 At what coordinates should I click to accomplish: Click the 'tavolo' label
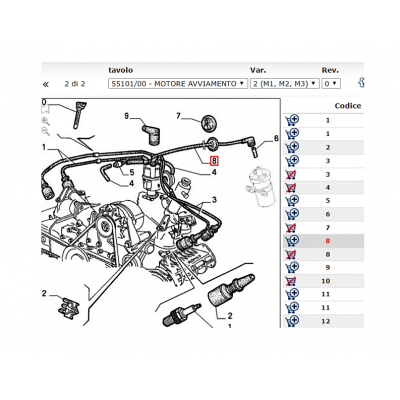(121, 70)
